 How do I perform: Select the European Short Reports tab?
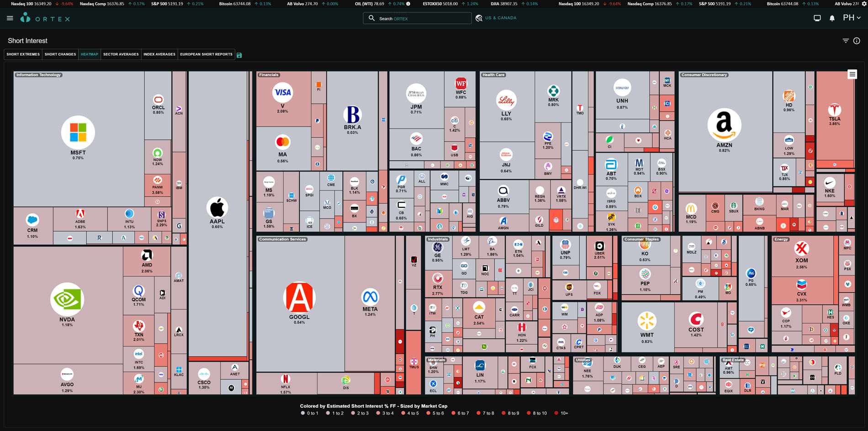pyautogui.click(x=206, y=54)
